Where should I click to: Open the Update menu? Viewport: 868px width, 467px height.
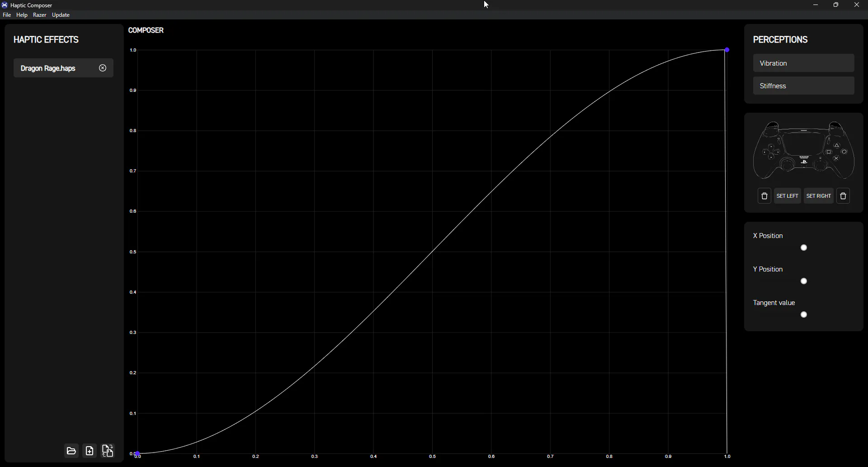coord(61,15)
